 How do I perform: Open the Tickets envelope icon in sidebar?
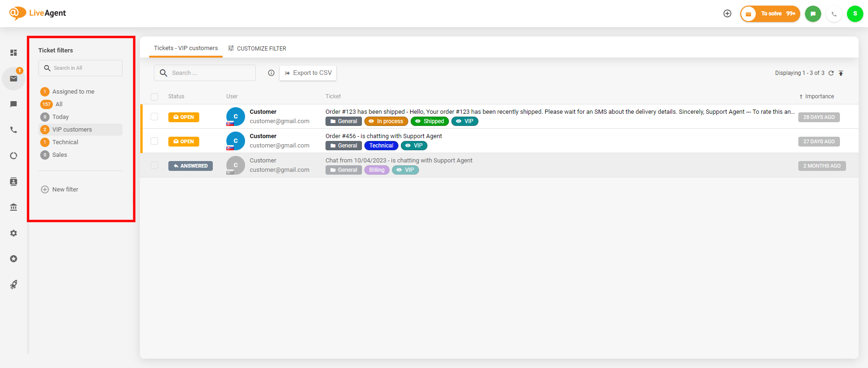(14, 79)
